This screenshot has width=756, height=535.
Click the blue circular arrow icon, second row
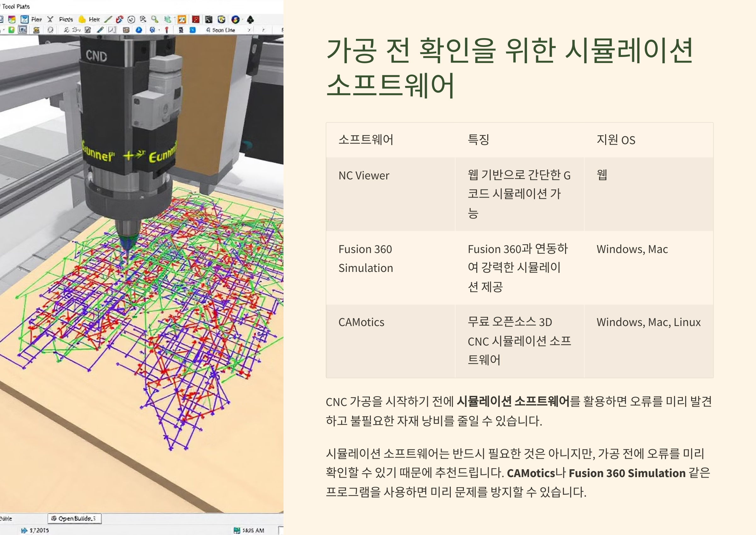(139, 30)
